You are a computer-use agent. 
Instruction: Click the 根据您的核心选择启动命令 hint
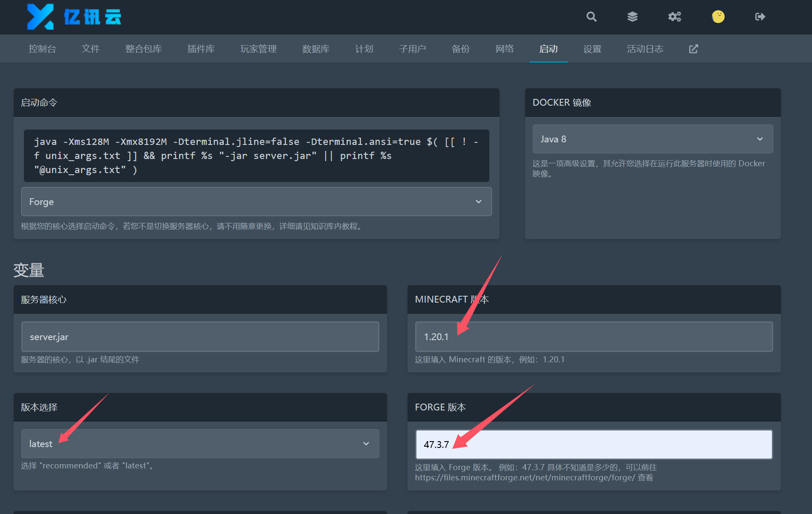tap(193, 226)
